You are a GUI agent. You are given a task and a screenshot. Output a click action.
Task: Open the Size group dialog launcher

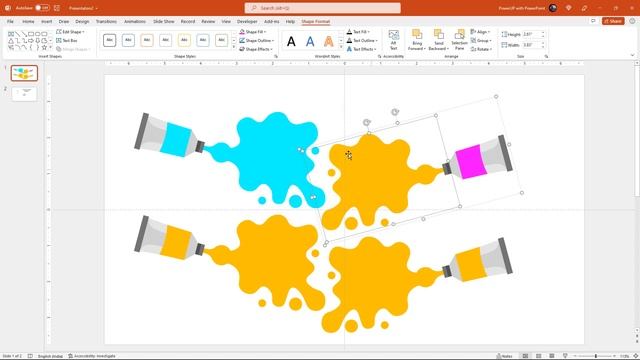click(x=546, y=56)
